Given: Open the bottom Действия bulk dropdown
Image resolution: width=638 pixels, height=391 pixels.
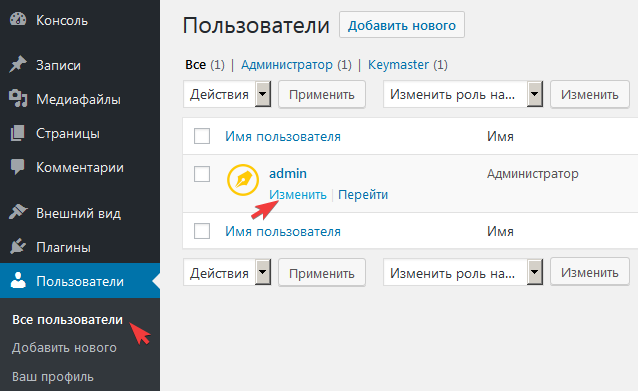Looking at the screenshot, I should [x=227, y=273].
